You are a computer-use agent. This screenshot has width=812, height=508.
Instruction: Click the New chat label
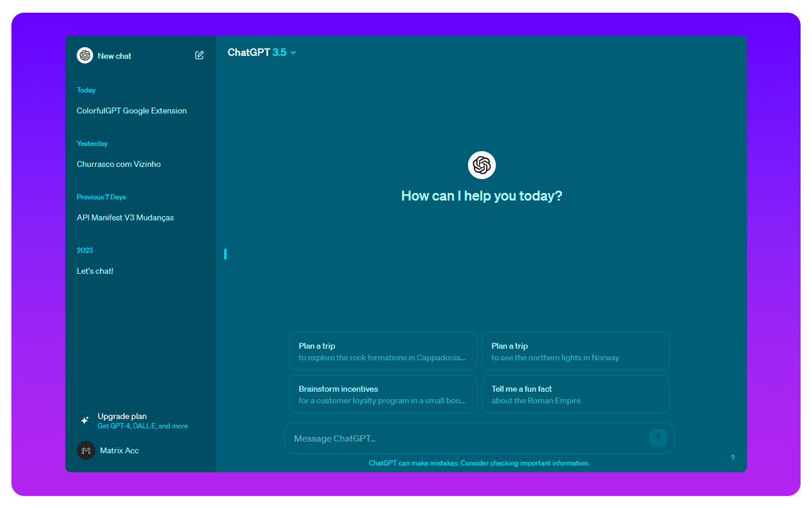[115, 56]
